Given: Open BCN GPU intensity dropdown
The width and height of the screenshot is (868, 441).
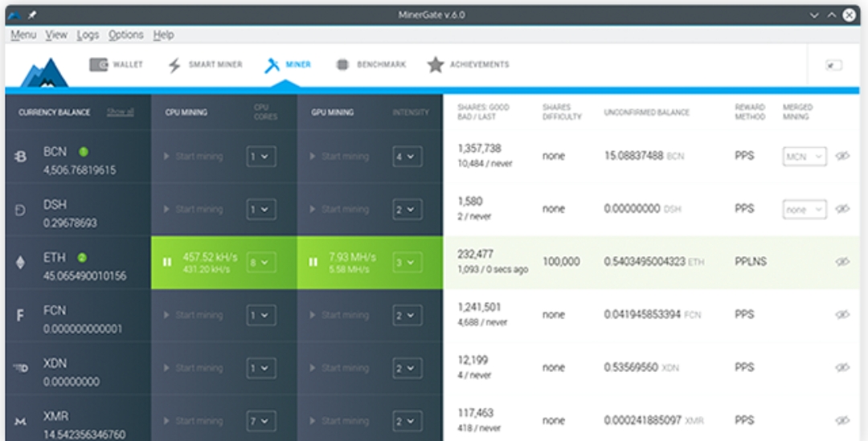Looking at the screenshot, I should (407, 157).
